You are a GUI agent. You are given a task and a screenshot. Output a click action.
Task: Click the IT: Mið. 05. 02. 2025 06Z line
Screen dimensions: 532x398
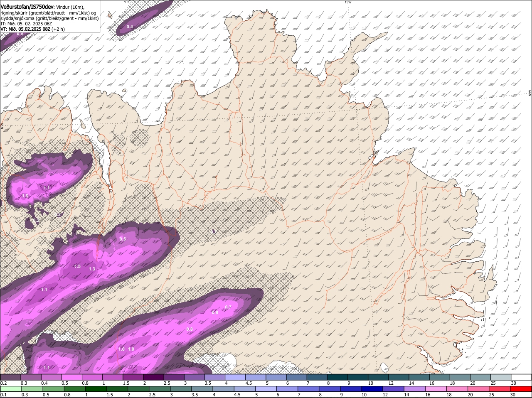coord(26,24)
